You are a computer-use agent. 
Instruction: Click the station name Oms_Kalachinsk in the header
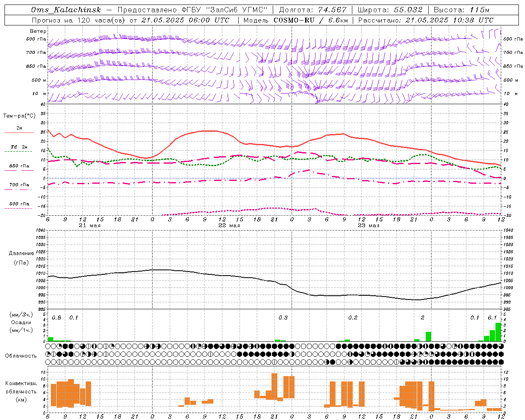[x=66, y=10]
